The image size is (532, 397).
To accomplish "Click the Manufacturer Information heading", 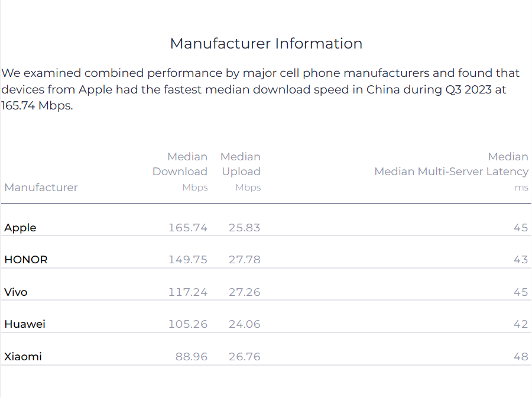I will 266,43.
